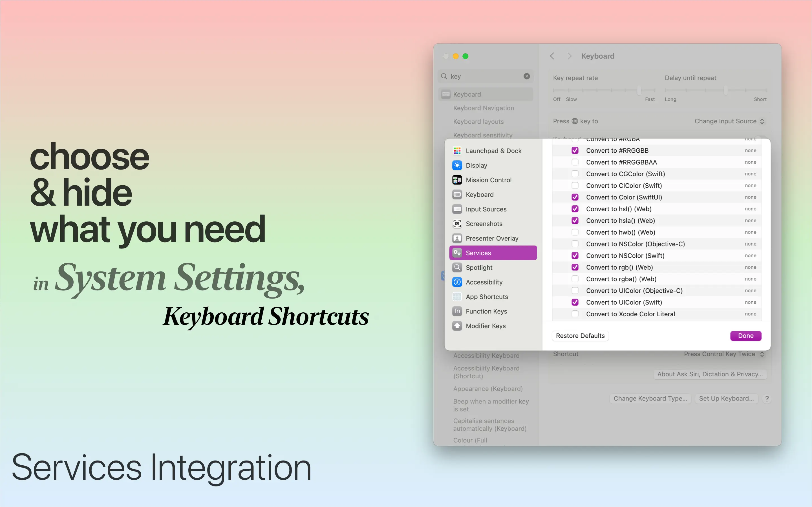
Task: Click the Modifier Keys icon
Action: tap(457, 326)
